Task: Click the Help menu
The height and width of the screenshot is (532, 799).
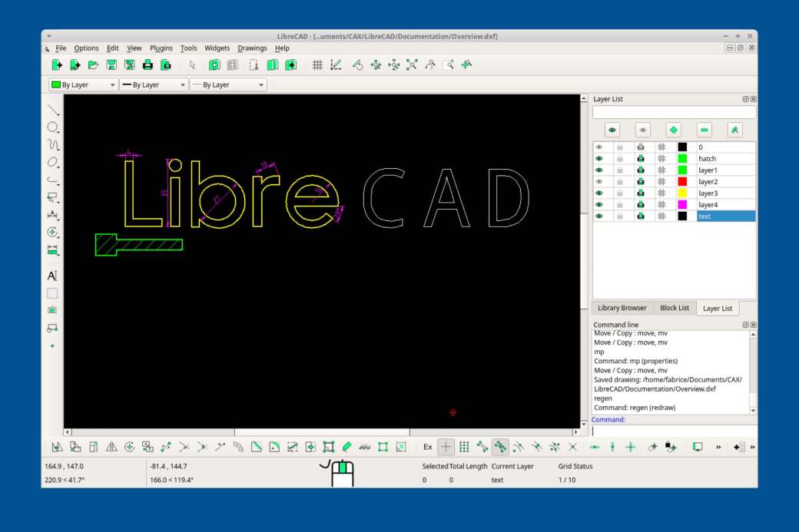Action: click(x=282, y=48)
